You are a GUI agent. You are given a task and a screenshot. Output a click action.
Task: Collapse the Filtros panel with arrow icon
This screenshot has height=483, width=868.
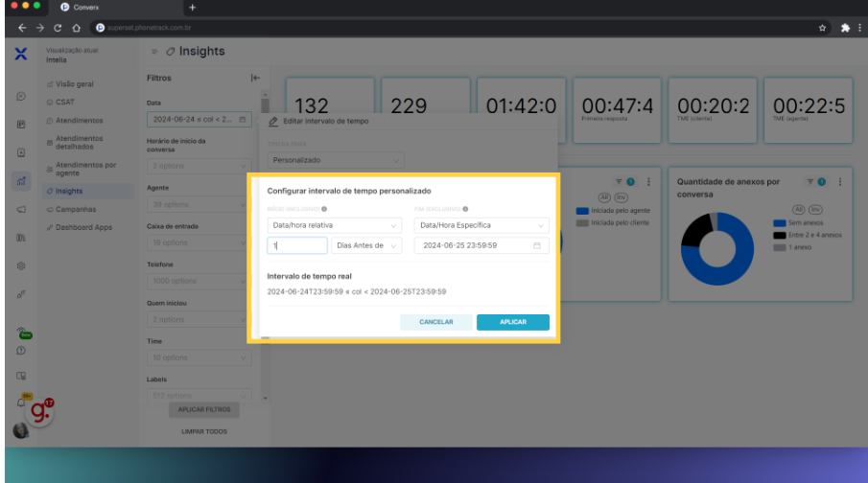(255, 78)
